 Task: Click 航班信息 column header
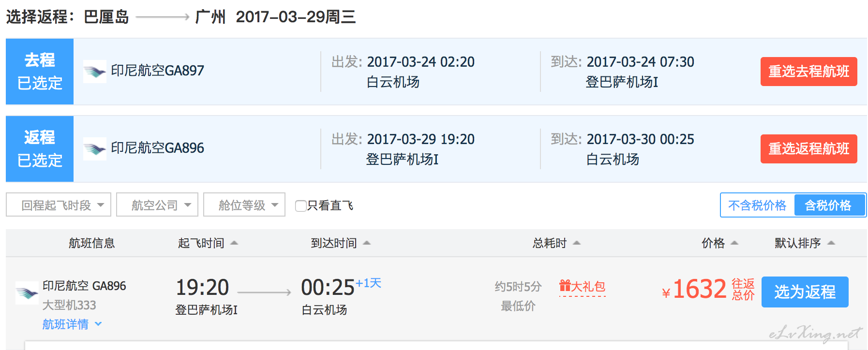92,243
